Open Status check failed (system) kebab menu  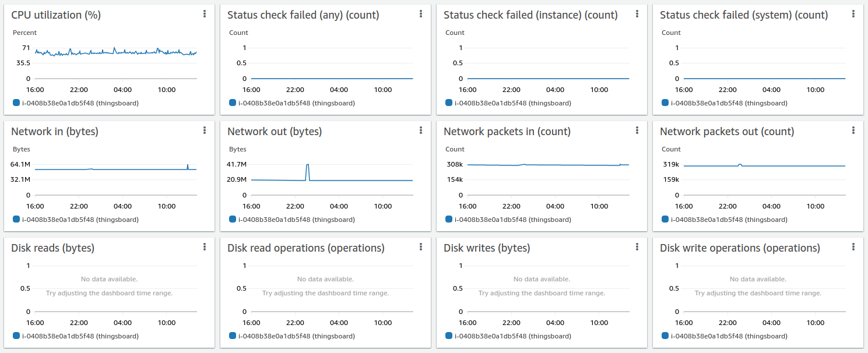point(853,14)
